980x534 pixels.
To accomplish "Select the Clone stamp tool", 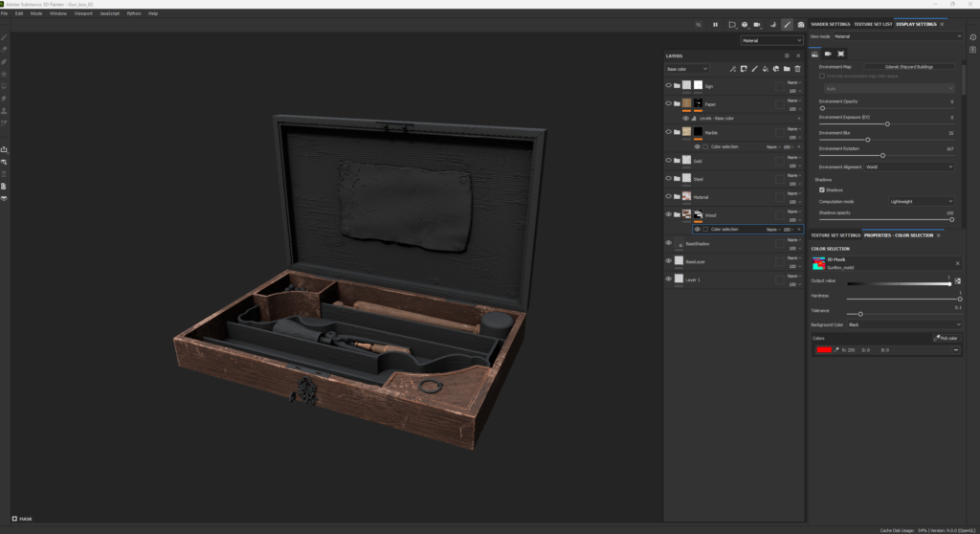I will [x=5, y=111].
